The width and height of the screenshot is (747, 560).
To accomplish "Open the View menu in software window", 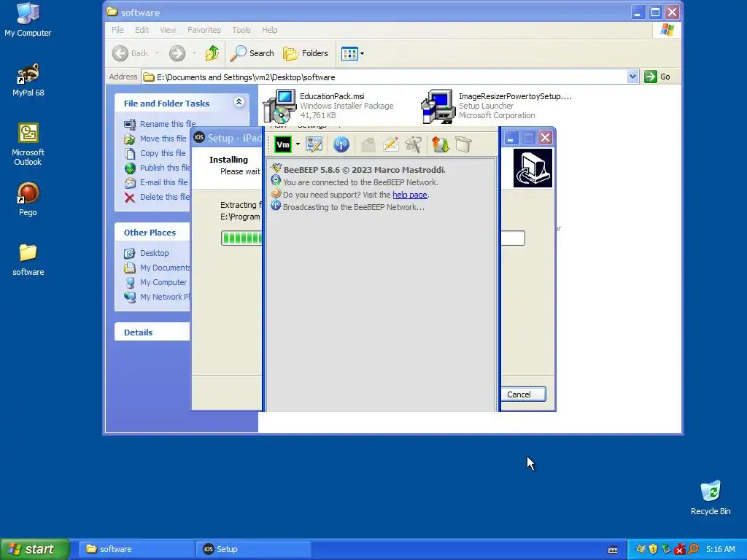I will tap(168, 30).
